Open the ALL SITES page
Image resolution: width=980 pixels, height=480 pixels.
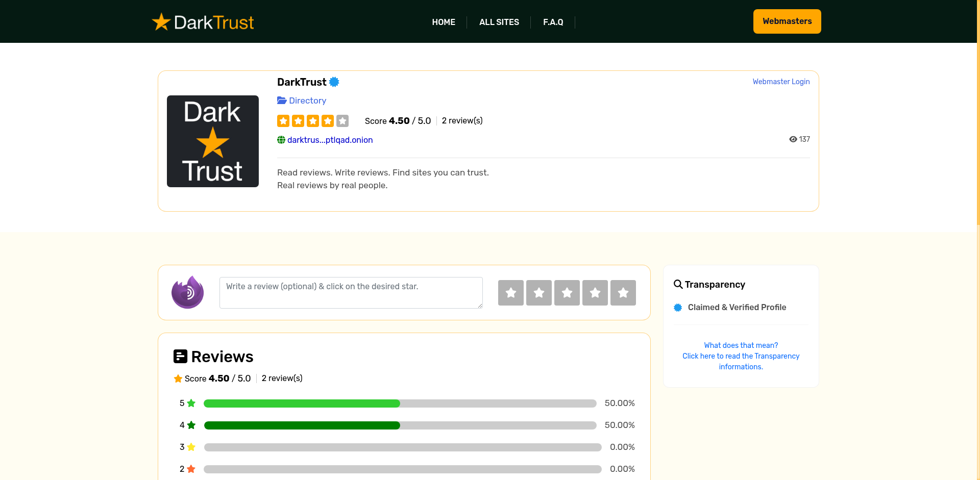pos(499,22)
